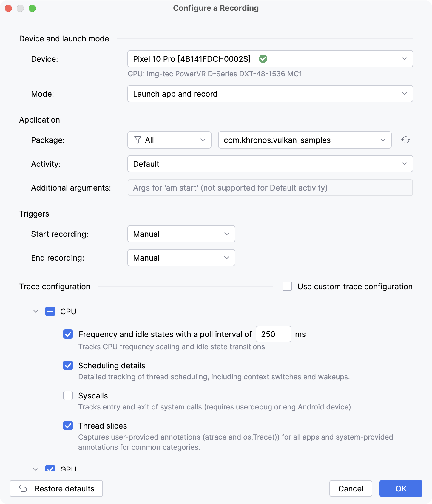This screenshot has height=504, width=432.
Task: Open the Device dropdown showing Pixel 10 Pro
Action: 270,59
